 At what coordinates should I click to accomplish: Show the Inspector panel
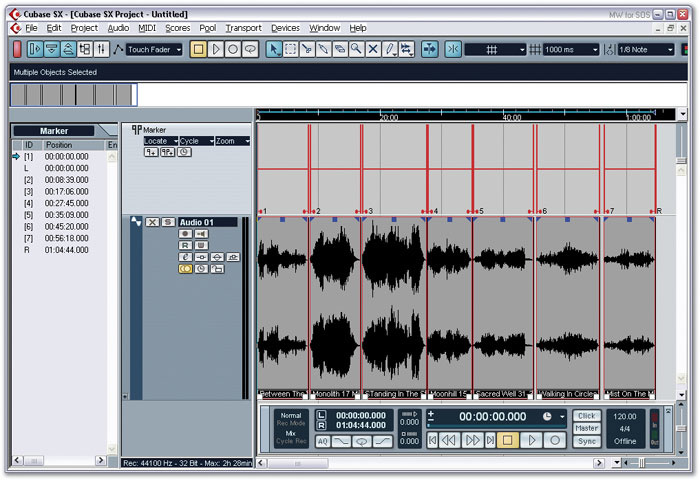click(35, 49)
